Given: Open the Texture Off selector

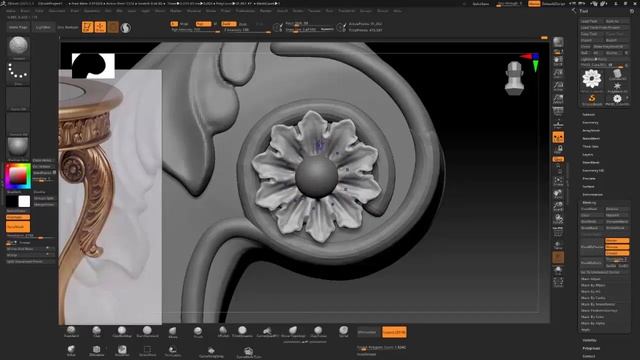Looking at the screenshot, I should click(18, 124).
